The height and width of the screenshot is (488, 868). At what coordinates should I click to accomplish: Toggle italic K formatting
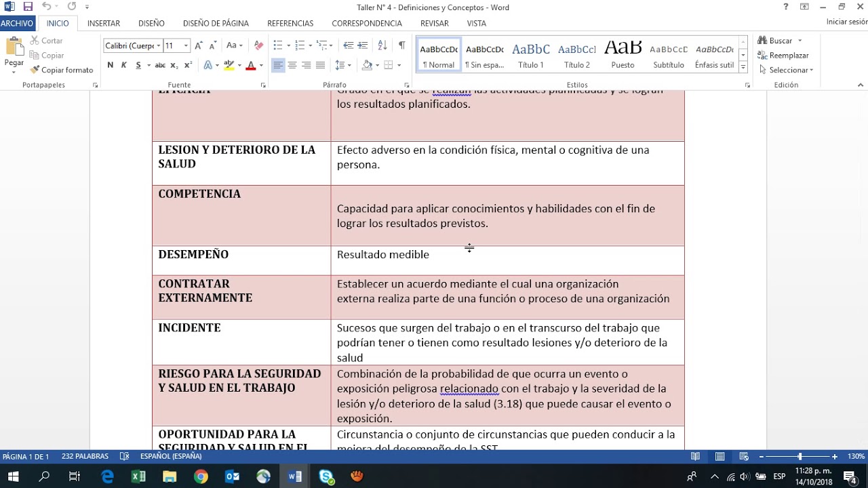coord(124,65)
